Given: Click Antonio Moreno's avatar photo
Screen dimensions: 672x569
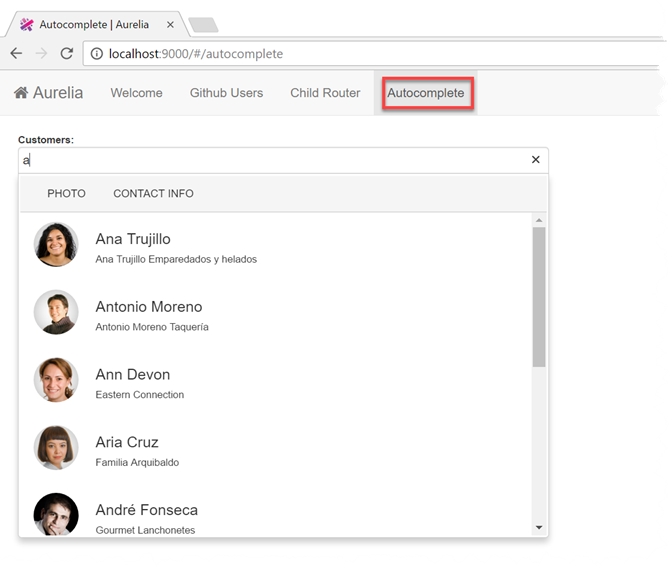Looking at the screenshot, I should [56, 312].
